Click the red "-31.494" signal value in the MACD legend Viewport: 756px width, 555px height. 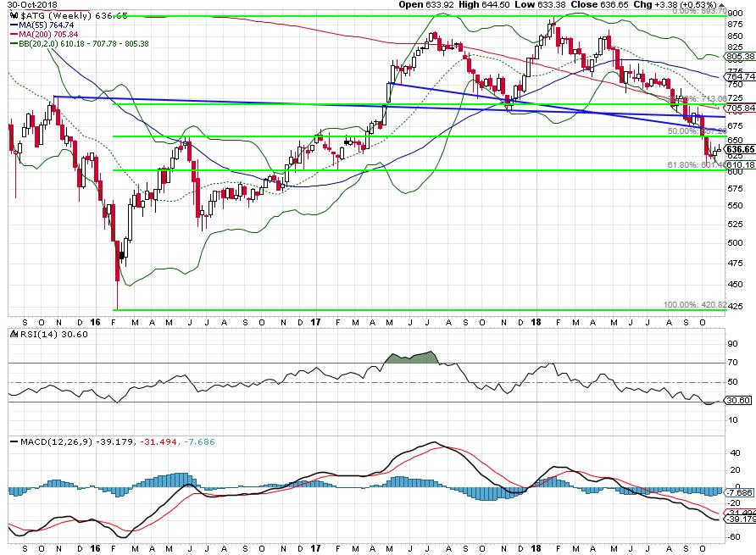click(x=158, y=441)
